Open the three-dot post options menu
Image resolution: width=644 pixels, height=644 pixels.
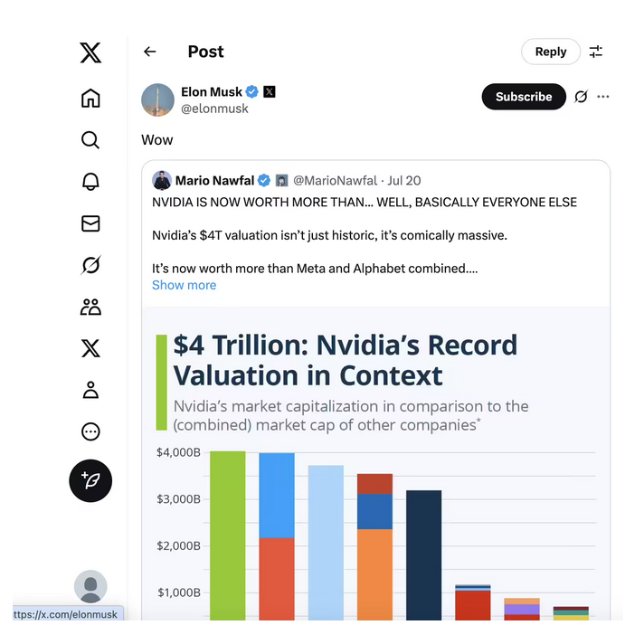tap(603, 97)
